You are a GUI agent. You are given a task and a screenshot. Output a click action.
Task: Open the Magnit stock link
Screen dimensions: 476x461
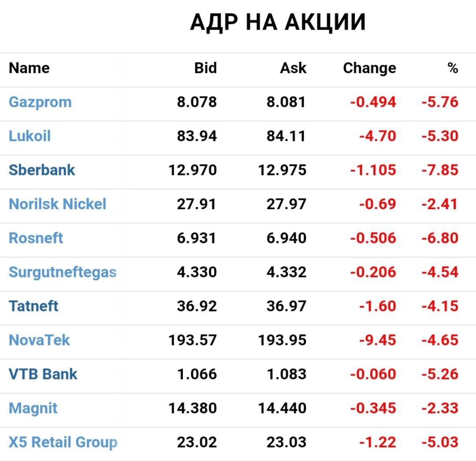(33, 408)
